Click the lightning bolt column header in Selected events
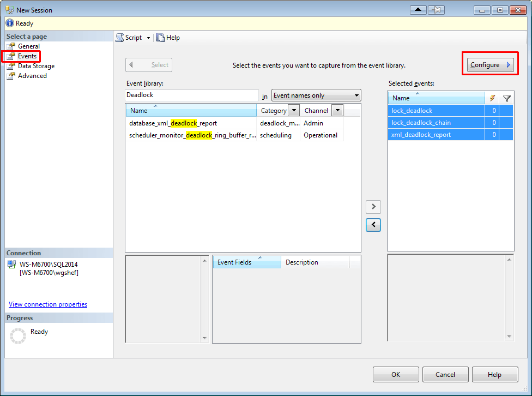Image resolution: width=532 pixels, height=396 pixels. coord(493,98)
